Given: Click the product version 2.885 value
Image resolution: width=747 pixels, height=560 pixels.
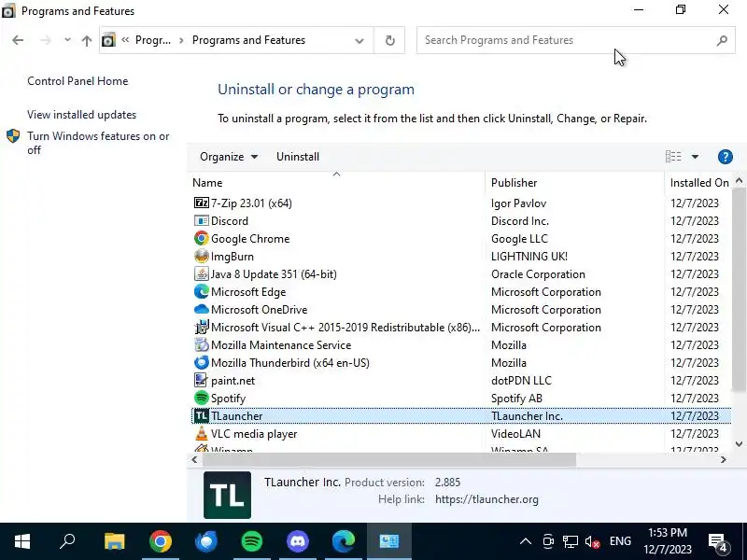Looking at the screenshot, I should 447,482.
